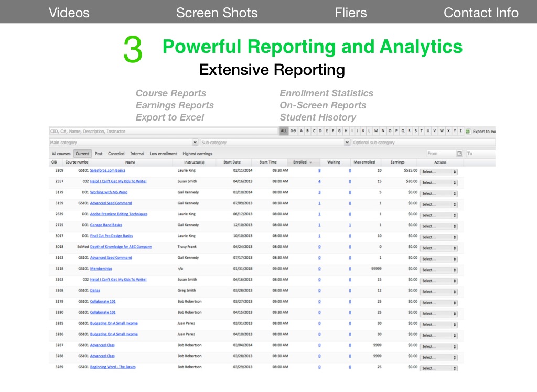Open the Sub-category dropdown arrow
537x392 pixels.
click(347, 143)
